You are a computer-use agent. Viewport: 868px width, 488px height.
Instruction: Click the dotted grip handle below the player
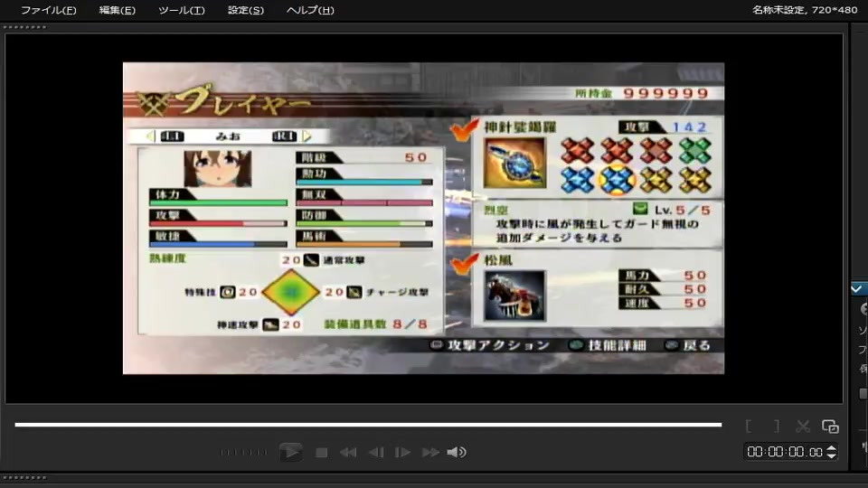tap(24, 477)
